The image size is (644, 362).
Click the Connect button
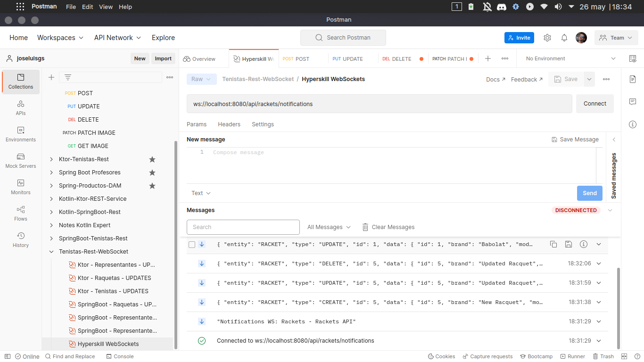pyautogui.click(x=595, y=104)
